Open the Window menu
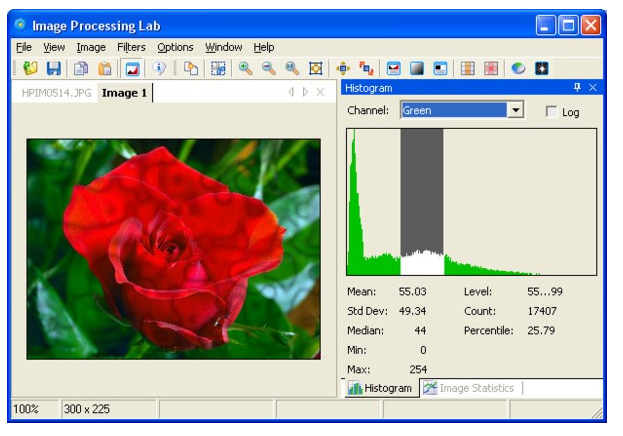623x436 pixels. click(x=224, y=47)
